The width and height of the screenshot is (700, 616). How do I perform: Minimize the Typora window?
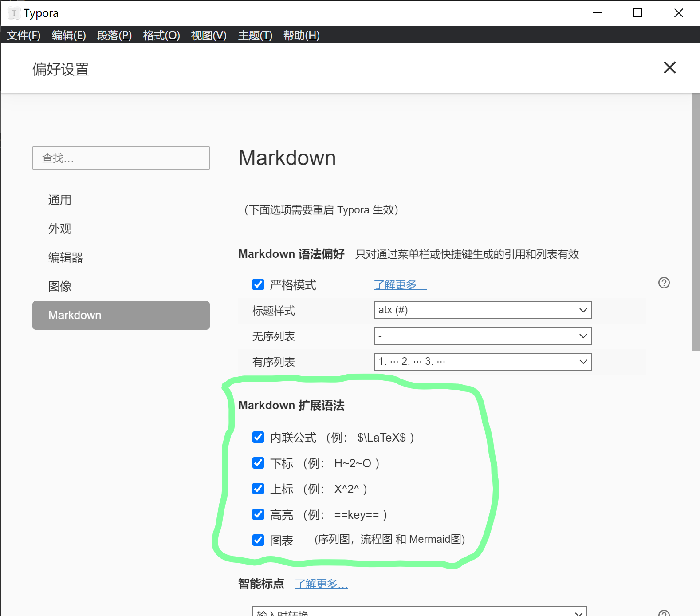pyautogui.click(x=597, y=13)
